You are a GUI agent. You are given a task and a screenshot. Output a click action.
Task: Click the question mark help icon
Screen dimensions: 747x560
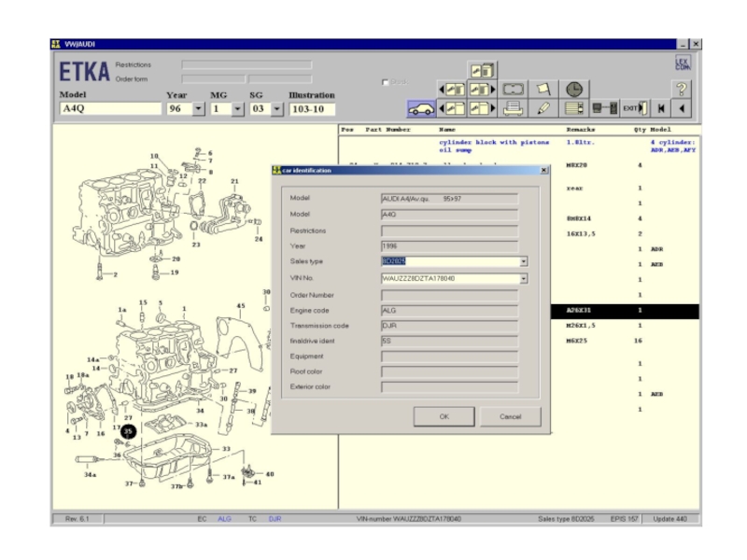682,89
